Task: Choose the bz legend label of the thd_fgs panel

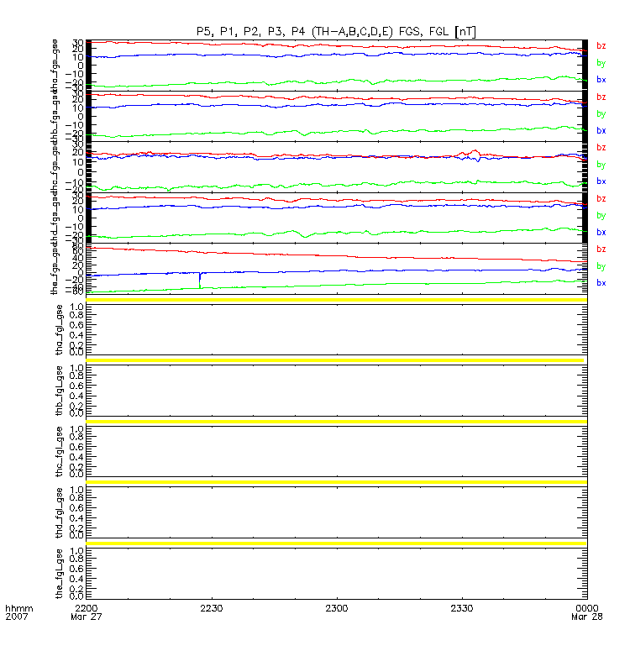Action: click(x=601, y=198)
